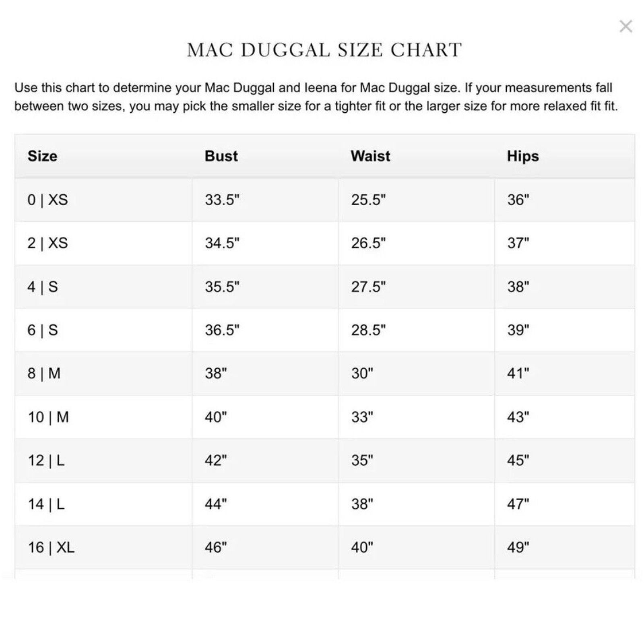Screen dimensions: 644x644
Task: Click the Waist column header
Action: point(370,156)
